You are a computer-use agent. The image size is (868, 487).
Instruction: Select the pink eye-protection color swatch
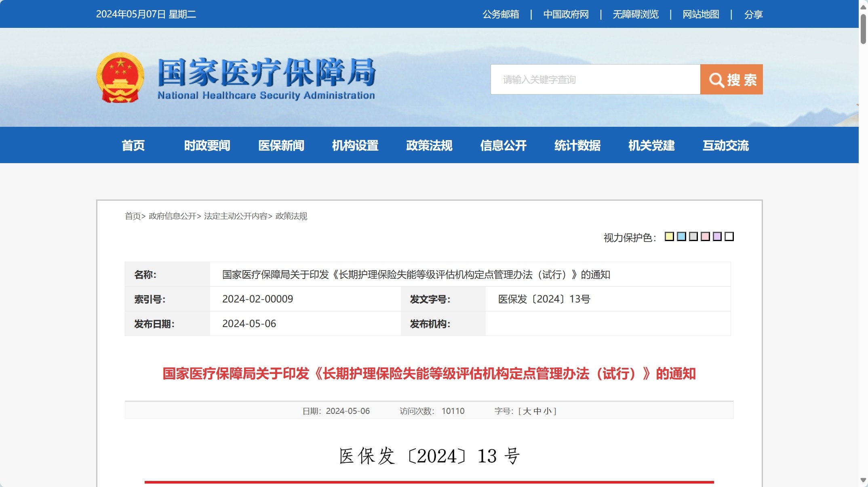[x=705, y=237]
